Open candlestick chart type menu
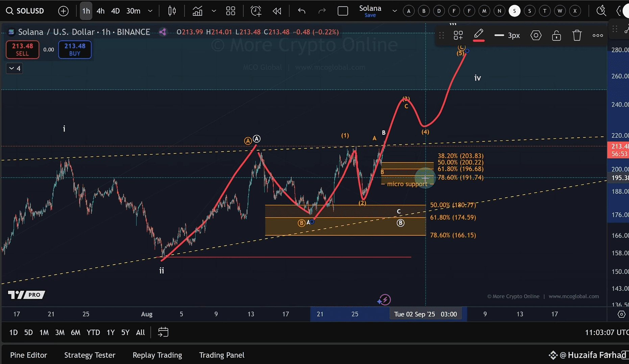Image resolution: width=629 pixels, height=364 pixels. point(172,11)
